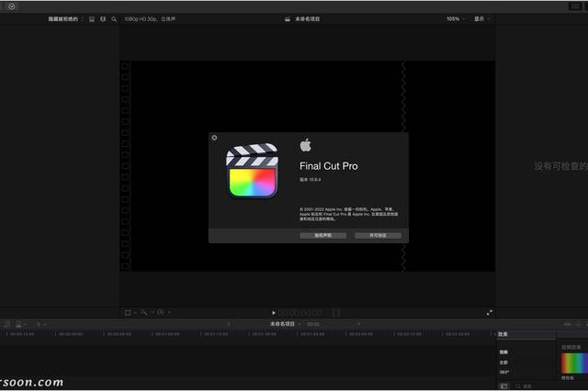Select the All category in Effects
588x391 pixels.
tap(503, 363)
